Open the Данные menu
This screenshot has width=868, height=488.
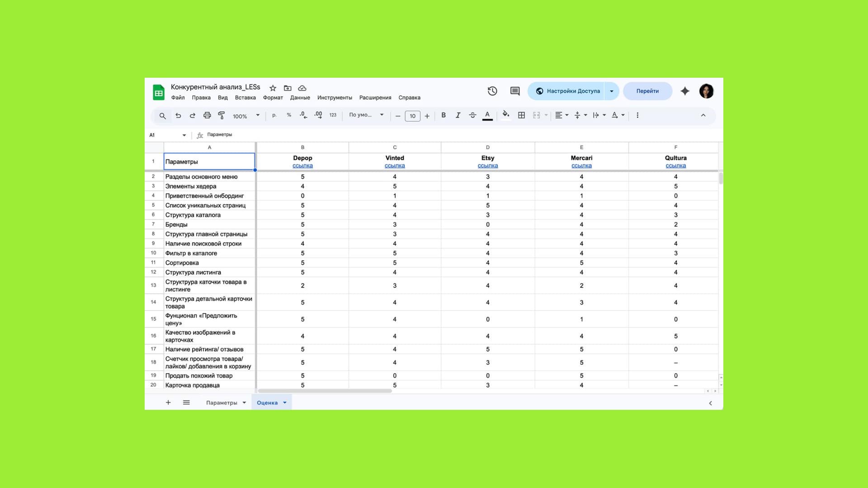300,98
